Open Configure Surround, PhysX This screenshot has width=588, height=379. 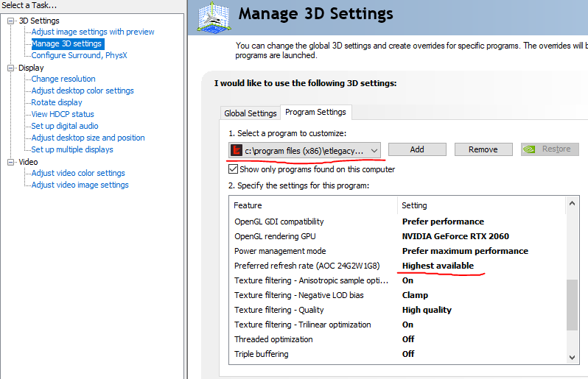point(79,55)
